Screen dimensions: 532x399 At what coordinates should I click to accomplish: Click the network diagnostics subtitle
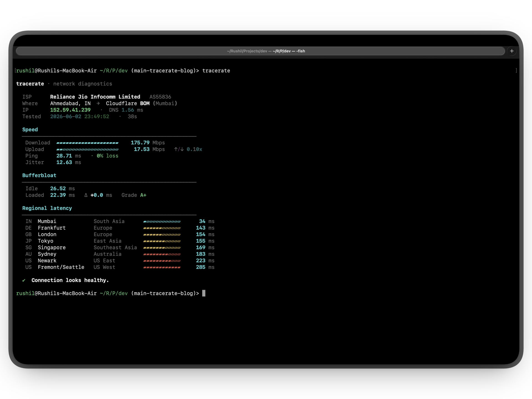tap(83, 84)
